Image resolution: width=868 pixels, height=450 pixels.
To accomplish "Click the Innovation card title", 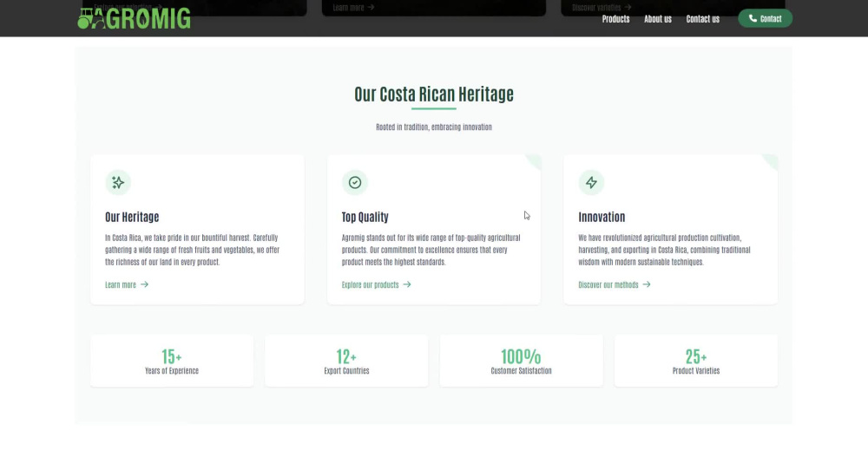I will (x=602, y=217).
